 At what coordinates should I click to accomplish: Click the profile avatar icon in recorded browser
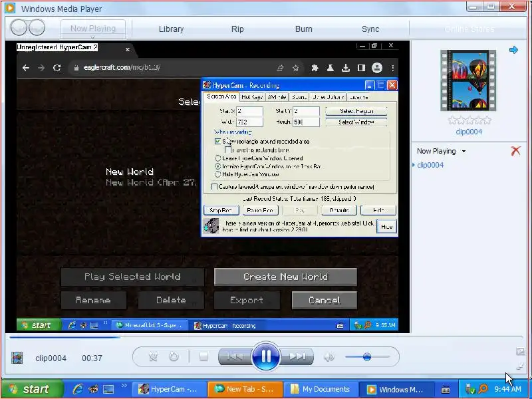[x=377, y=68]
